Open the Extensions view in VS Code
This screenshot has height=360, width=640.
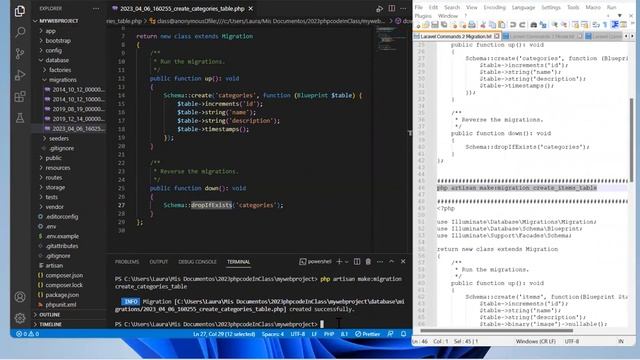[20, 97]
